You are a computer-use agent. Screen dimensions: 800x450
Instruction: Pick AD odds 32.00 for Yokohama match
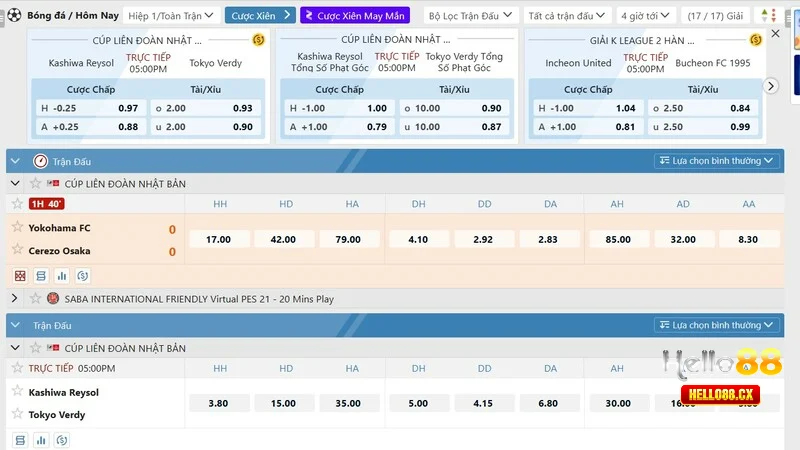tap(683, 239)
